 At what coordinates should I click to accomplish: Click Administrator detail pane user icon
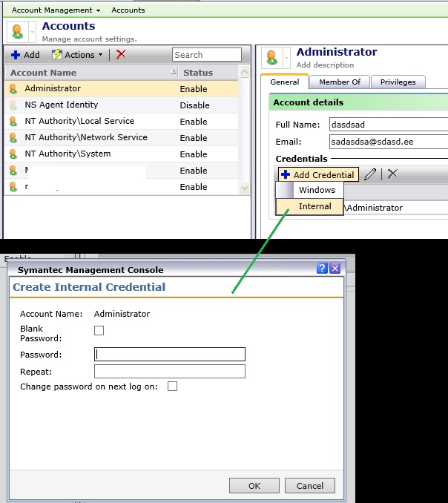(x=272, y=58)
